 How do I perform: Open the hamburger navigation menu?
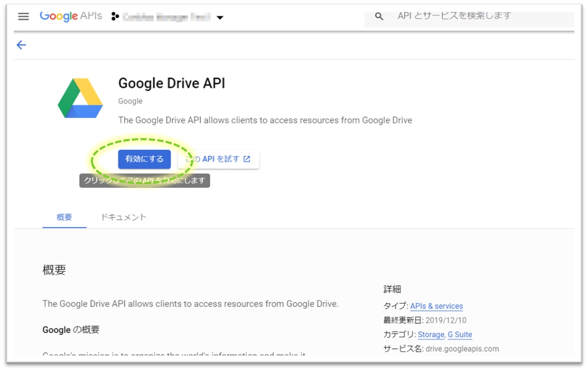click(23, 16)
